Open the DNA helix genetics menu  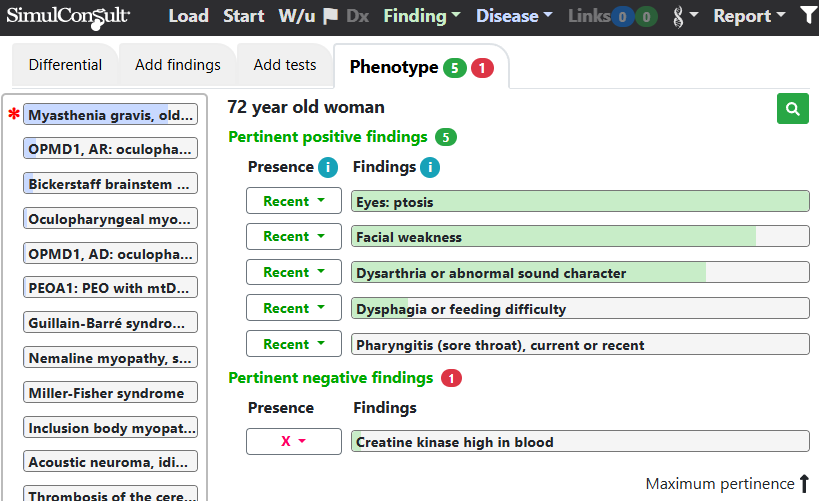(684, 16)
